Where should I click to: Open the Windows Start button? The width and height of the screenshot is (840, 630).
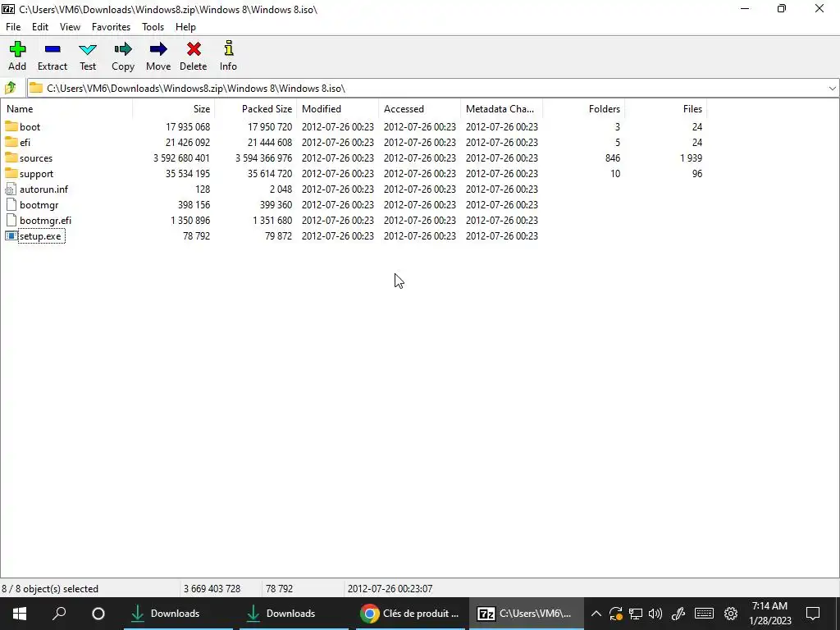click(20, 614)
